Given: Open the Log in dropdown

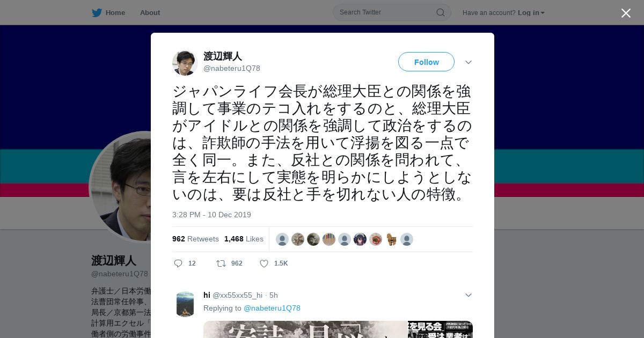Looking at the screenshot, I should (531, 13).
